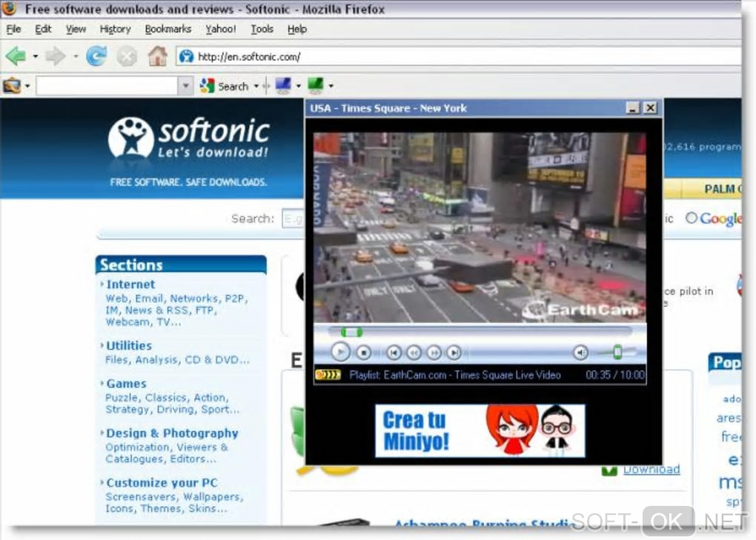
Task: Click the video seek bar green handle
Action: (351, 332)
